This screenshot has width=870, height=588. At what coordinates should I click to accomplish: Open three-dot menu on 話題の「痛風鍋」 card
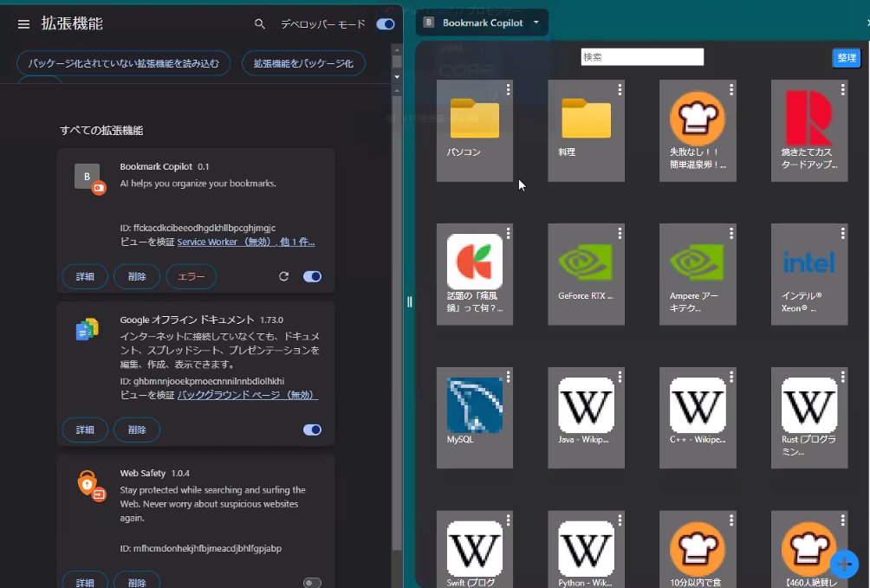[x=509, y=234]
